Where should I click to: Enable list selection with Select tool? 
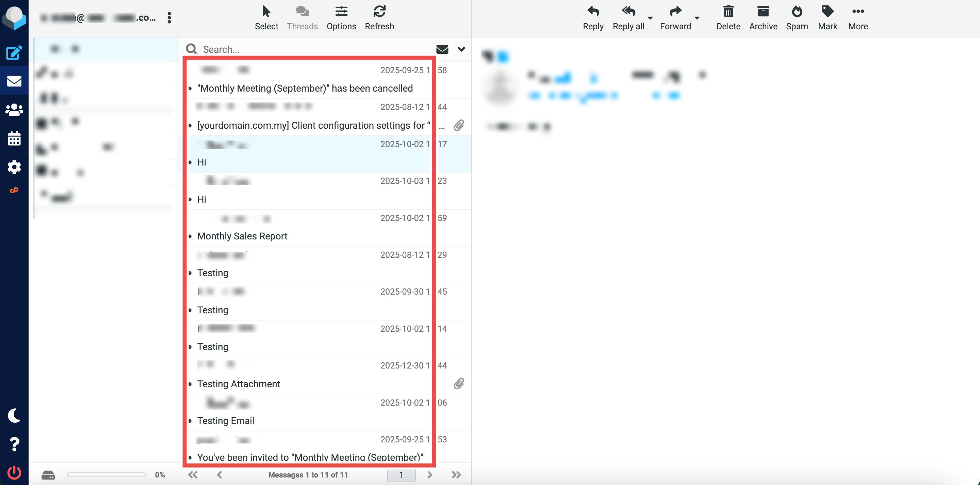[x=266, y=17]
